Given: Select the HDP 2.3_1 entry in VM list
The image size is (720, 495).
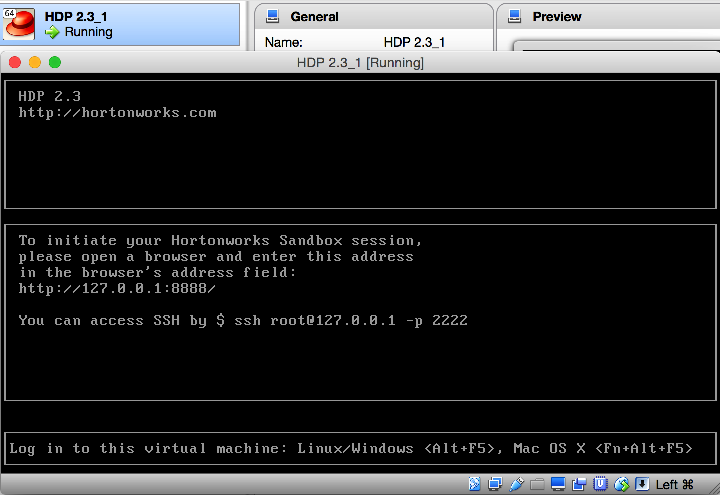Looking at the screenshot, I should (x=120, y=24).
